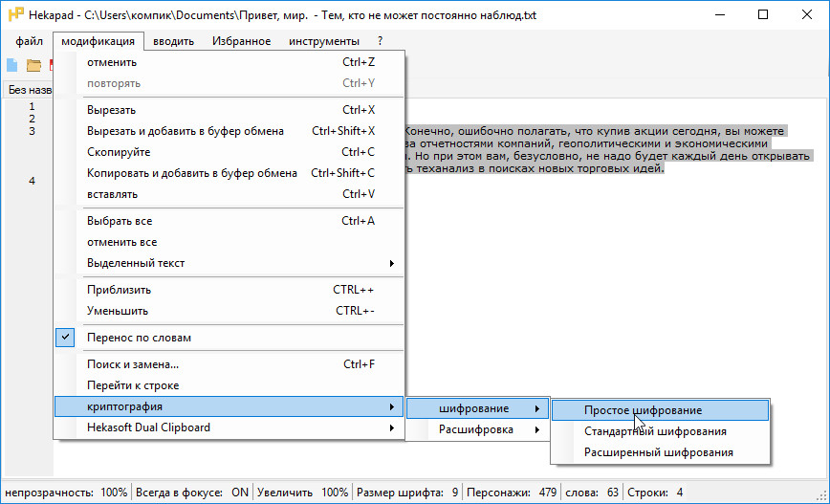This screenshot has width=830, height=504.
Task: Expand Hekasoft Dual Clipboard submenu
Action: click(x=229, y=427)
